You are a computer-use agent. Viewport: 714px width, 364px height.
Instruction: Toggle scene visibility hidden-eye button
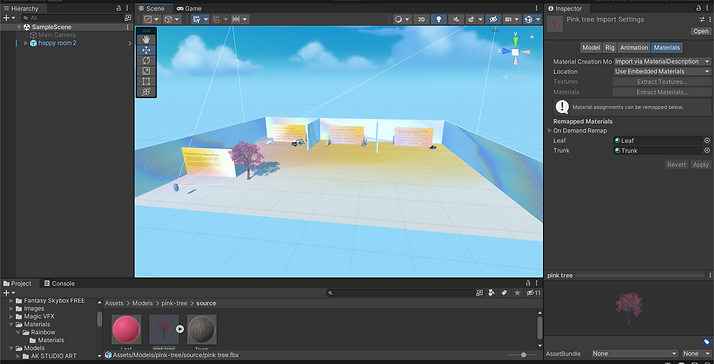(x=493, y=19)
